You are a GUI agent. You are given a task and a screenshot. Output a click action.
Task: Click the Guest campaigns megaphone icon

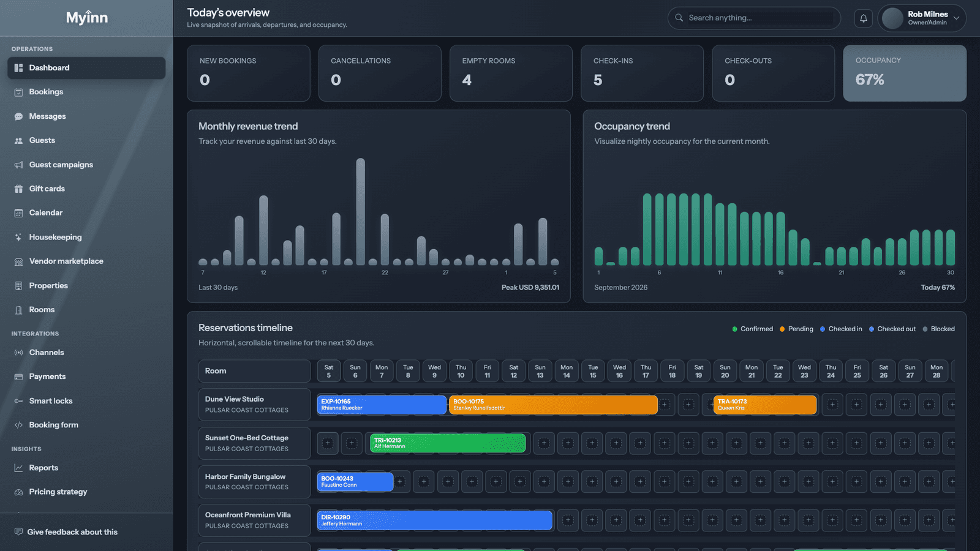[x=18, y=165]
